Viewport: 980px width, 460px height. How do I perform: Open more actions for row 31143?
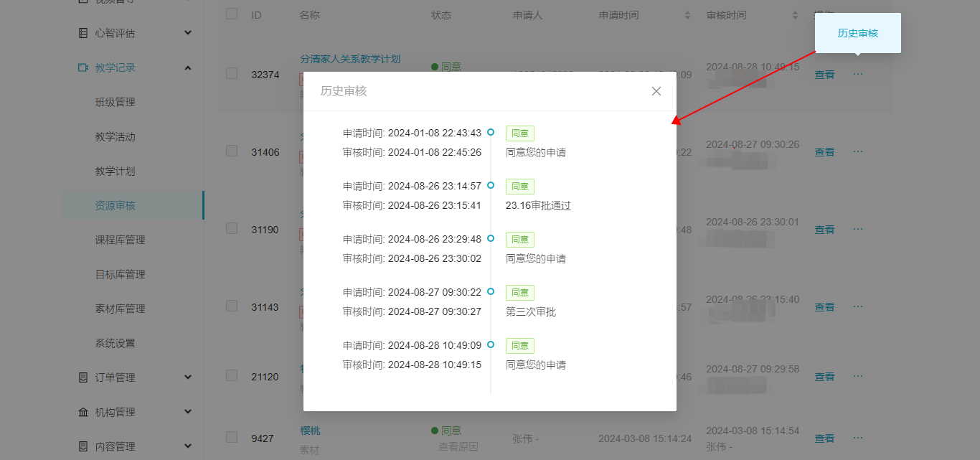pyautogui.click(x=858, y=306)
